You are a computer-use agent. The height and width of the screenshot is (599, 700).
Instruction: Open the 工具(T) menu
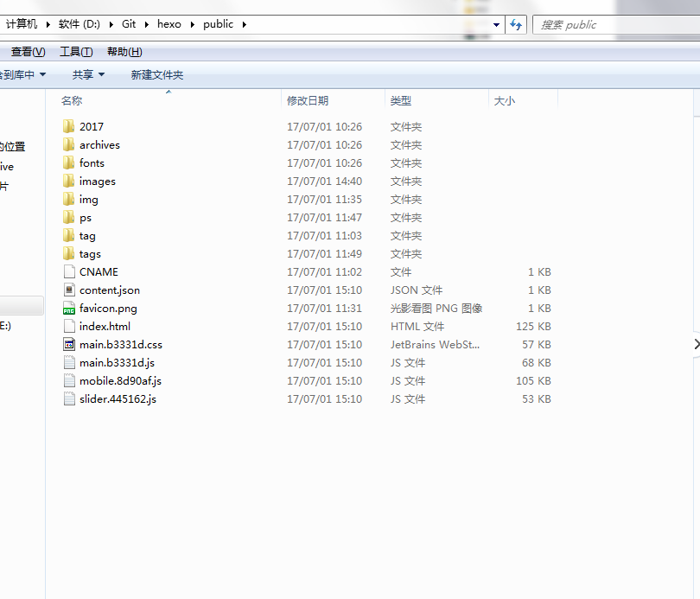coord(76,52)
